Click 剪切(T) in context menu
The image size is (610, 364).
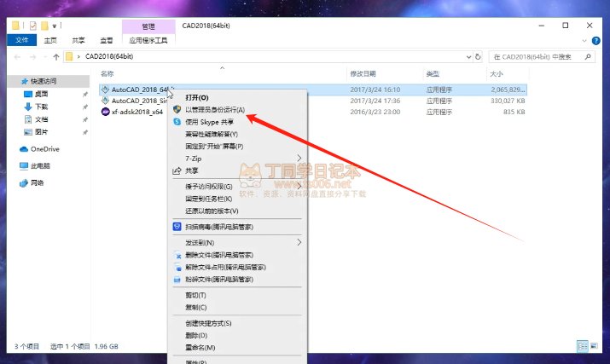[195, 295]
